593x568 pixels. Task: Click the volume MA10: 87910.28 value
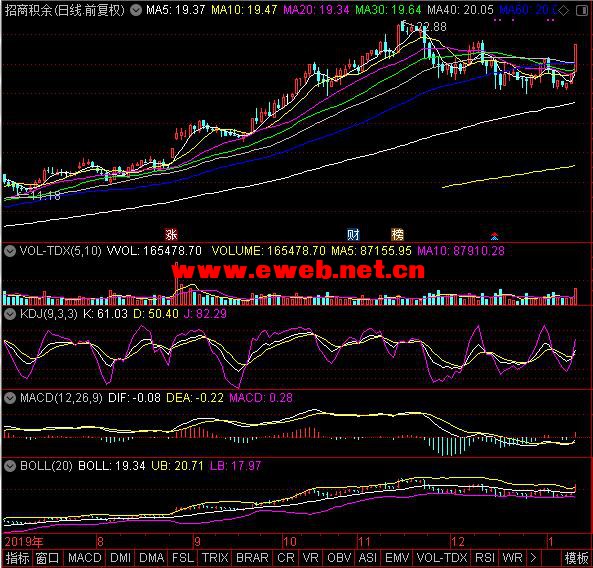pyautogui.click(x=461, y=251)
